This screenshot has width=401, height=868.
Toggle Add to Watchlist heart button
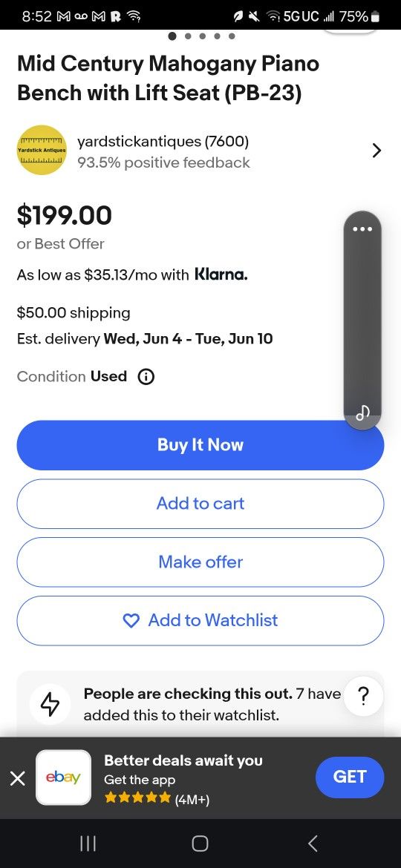coord(200,620)
